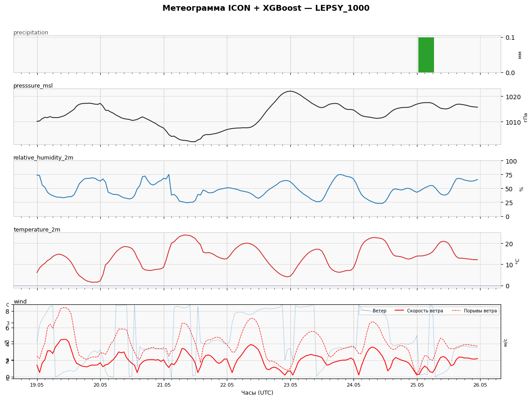
Task: Click the 'precipitation' subplot label
Action: coord(31,33)
